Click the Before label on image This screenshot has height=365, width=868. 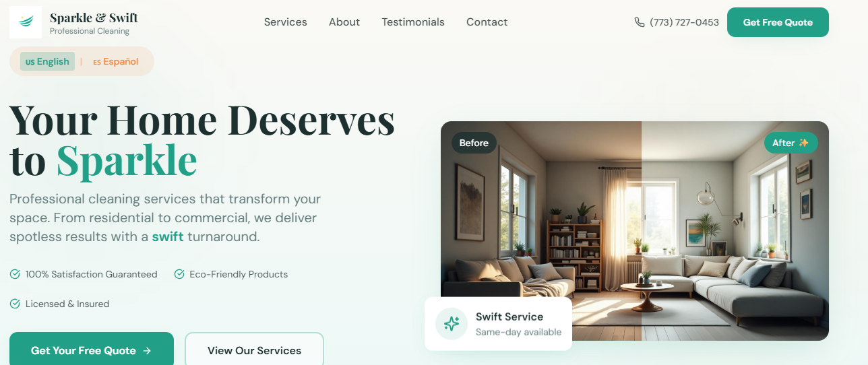474,143
